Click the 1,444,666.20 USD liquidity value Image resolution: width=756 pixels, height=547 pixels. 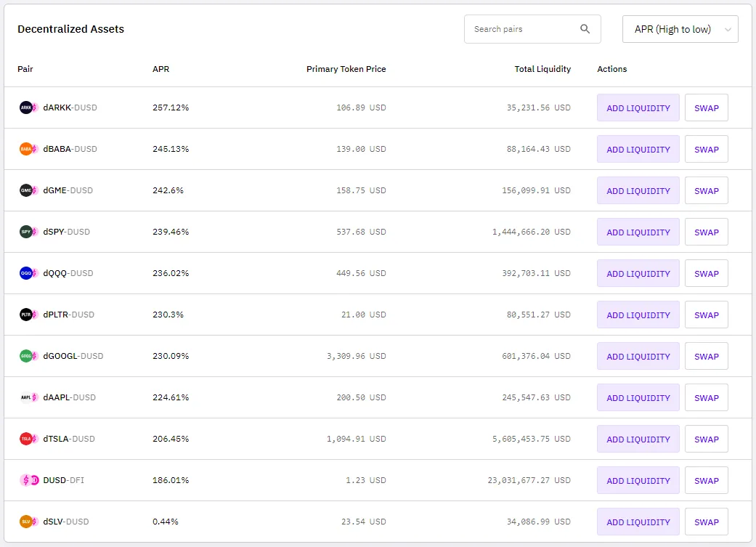click(x=532, y=232)
